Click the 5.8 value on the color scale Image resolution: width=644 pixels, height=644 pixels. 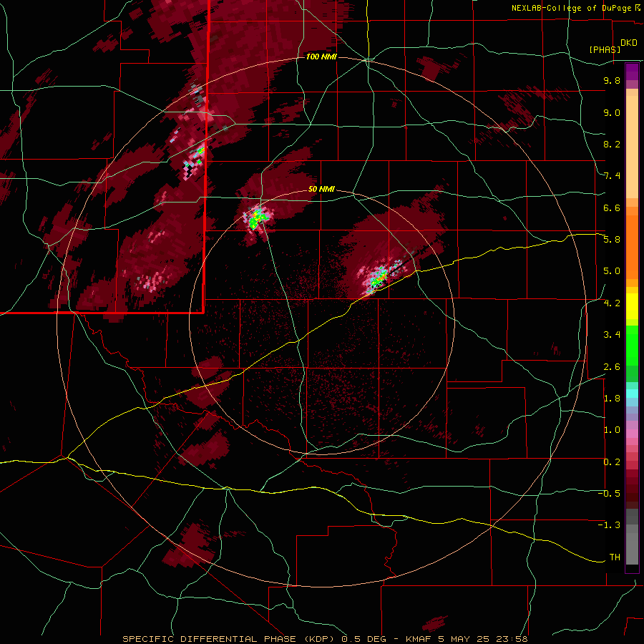pyautogui.click(x=612, y=240)
